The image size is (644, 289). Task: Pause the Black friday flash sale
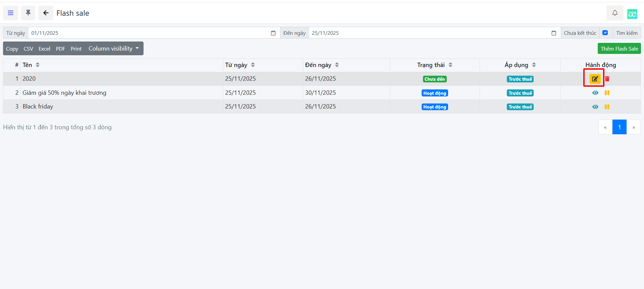click(607, 107)
